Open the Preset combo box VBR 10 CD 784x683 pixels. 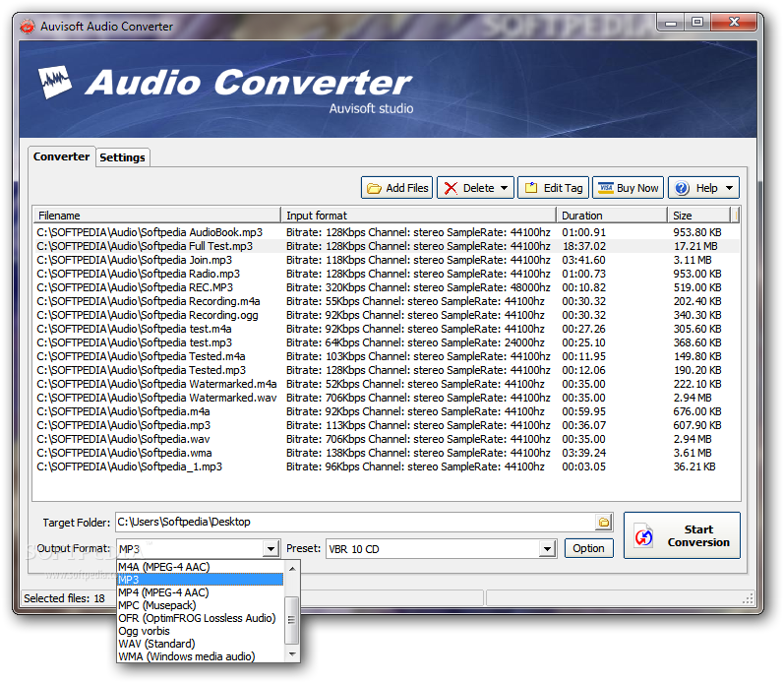[441, 549]
